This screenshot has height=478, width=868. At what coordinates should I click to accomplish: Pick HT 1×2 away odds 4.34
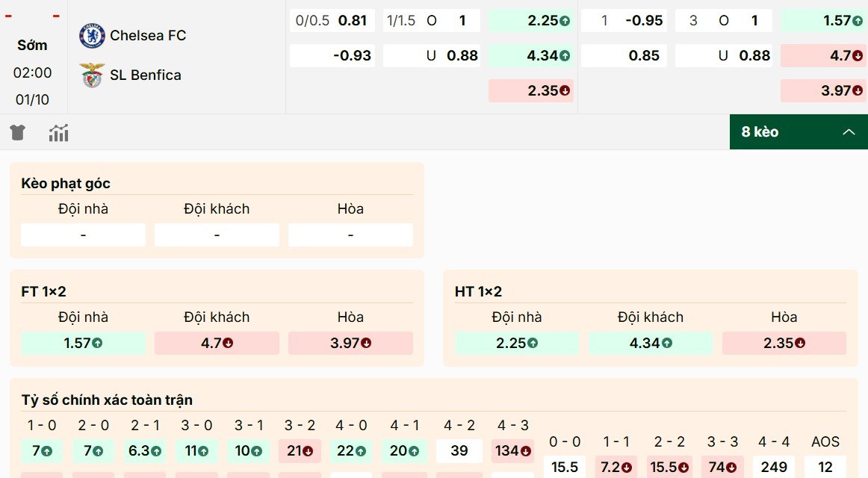[651, 344]
